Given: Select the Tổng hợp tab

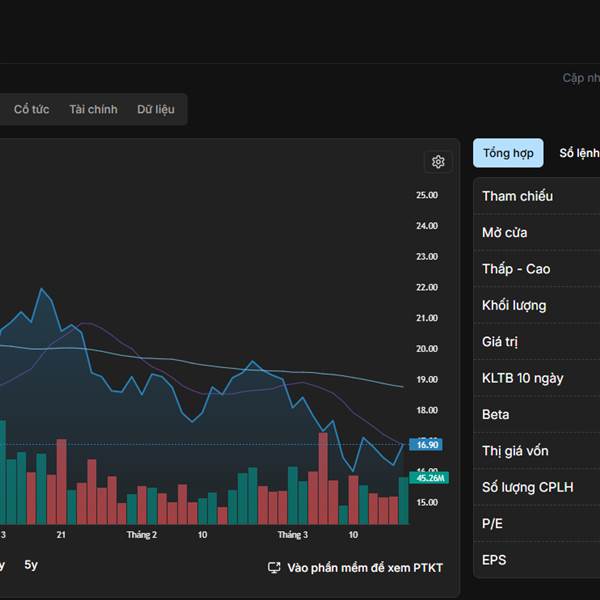Looking at the screenshot, I should [x=508, y=153].
